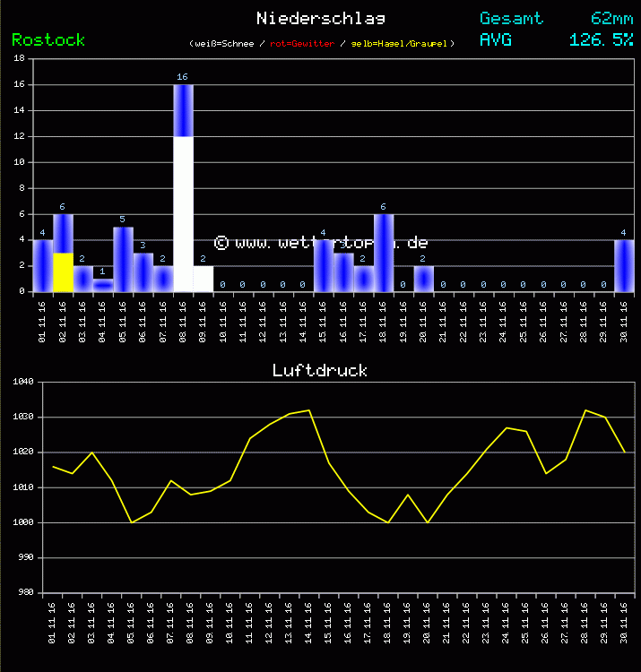Click the blue bar for 05.11.16
The width and height of the screenshot is (641, 672).
click(123, 259)
